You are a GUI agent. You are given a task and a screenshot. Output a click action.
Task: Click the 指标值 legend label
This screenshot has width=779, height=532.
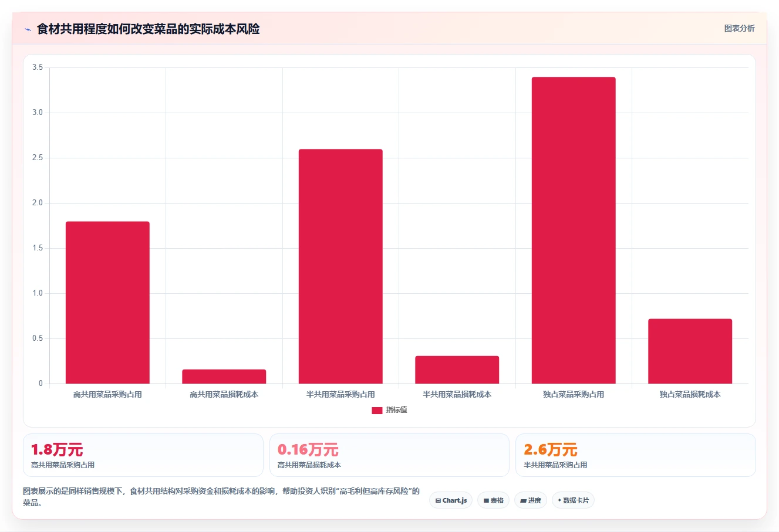point(396,410)
